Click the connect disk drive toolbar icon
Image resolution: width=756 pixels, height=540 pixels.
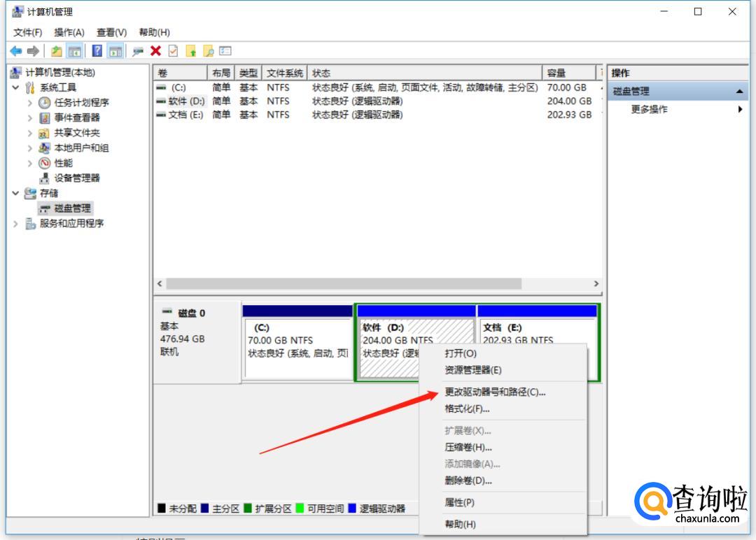pos(137,51)
